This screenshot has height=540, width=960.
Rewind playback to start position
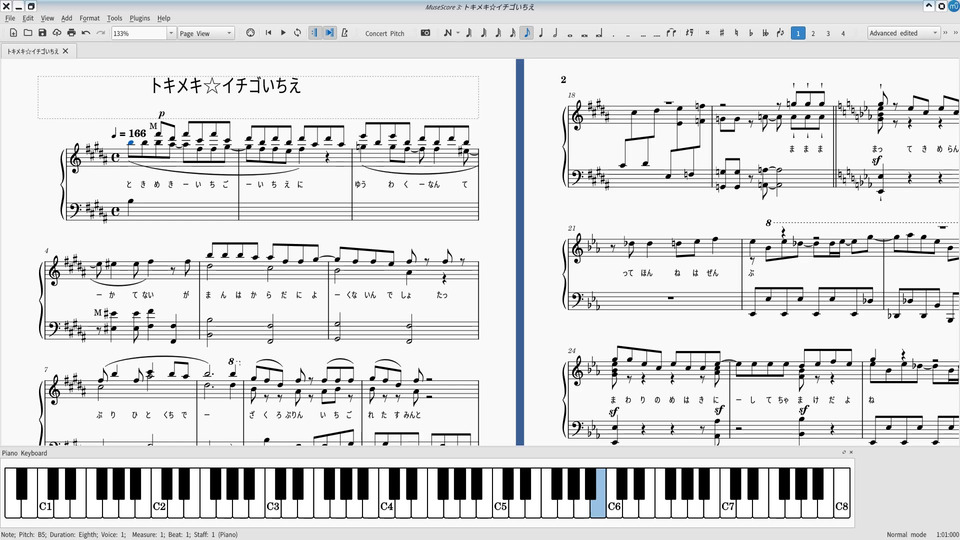click(268, 33)
